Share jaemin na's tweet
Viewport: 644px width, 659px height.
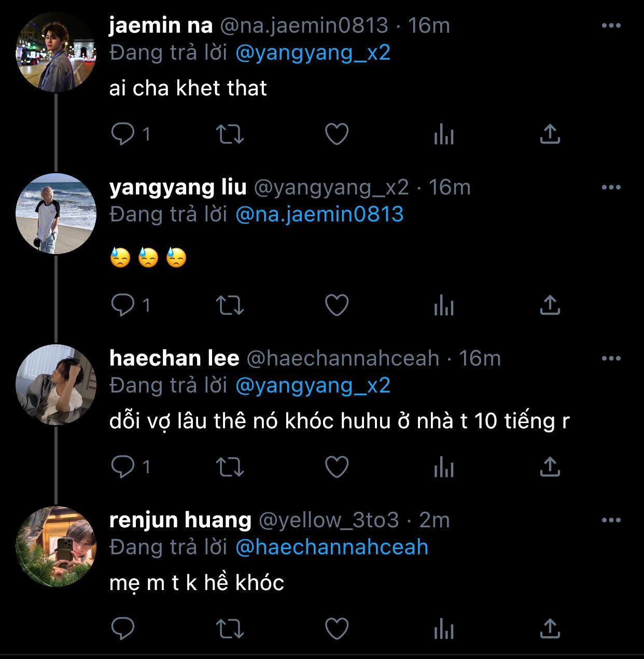point(550,134)
